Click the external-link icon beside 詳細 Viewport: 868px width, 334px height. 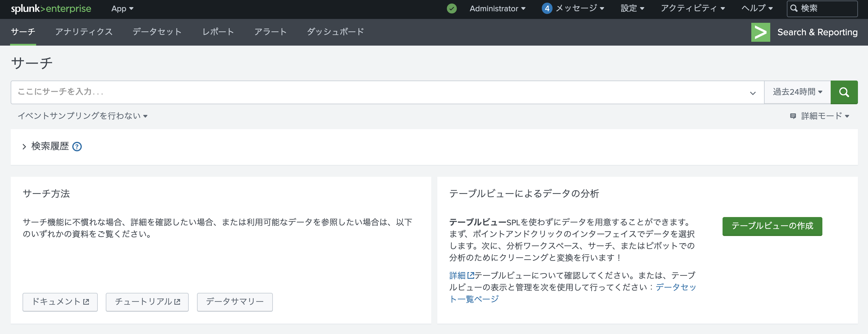(x=470, y=275)
